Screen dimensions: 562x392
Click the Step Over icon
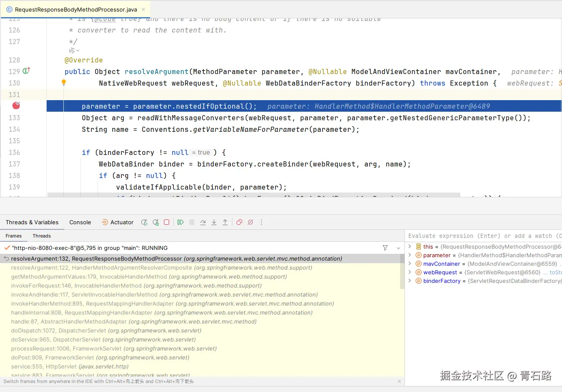point(203,222)
